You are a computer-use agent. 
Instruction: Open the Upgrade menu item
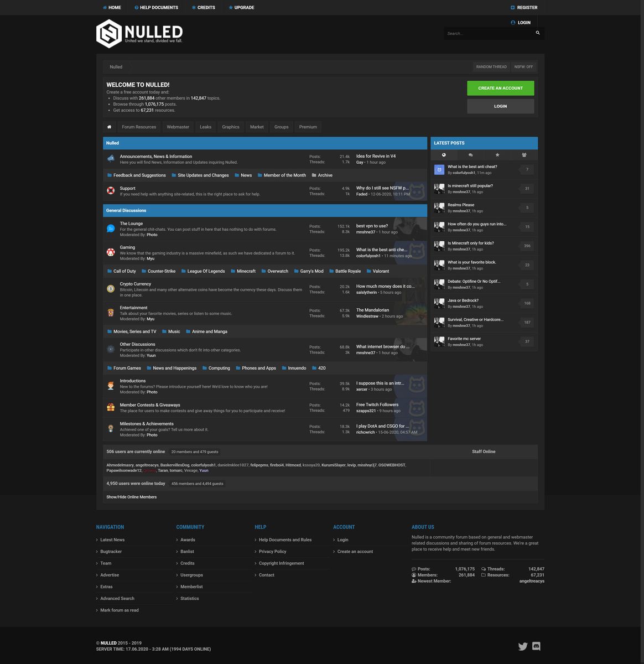(x=241, y=7)
